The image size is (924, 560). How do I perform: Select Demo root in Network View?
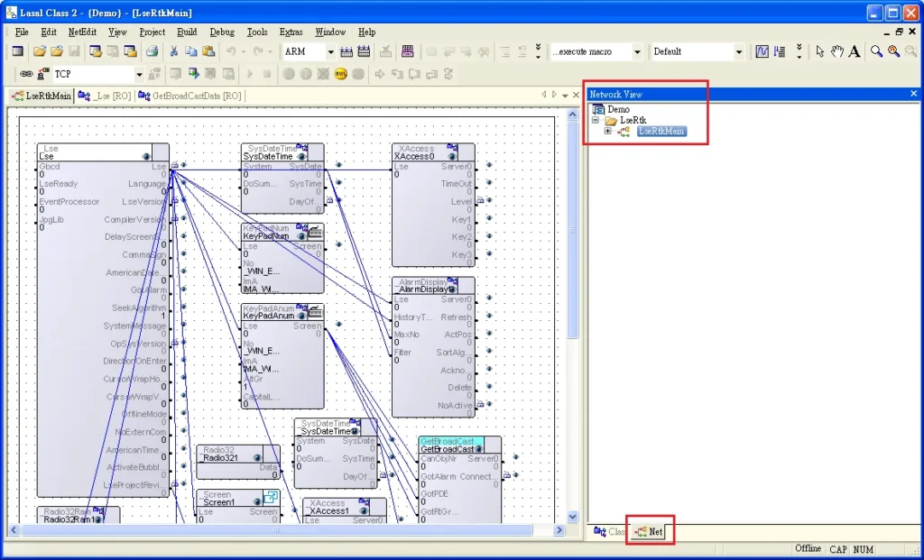[618, 109]
